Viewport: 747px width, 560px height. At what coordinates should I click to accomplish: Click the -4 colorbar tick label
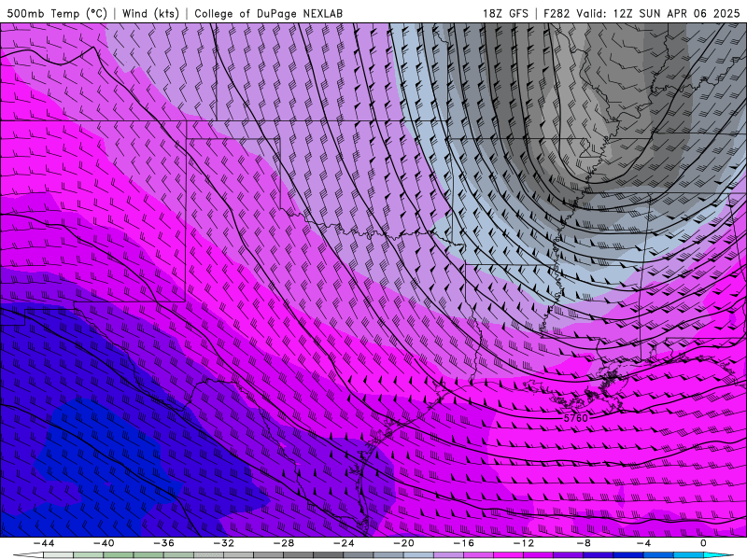click(643, 543)
